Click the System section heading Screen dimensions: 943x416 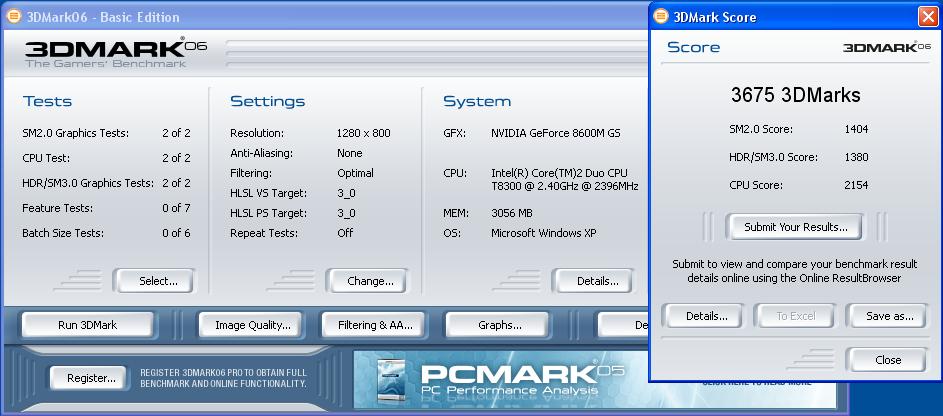tap(477, 102)
